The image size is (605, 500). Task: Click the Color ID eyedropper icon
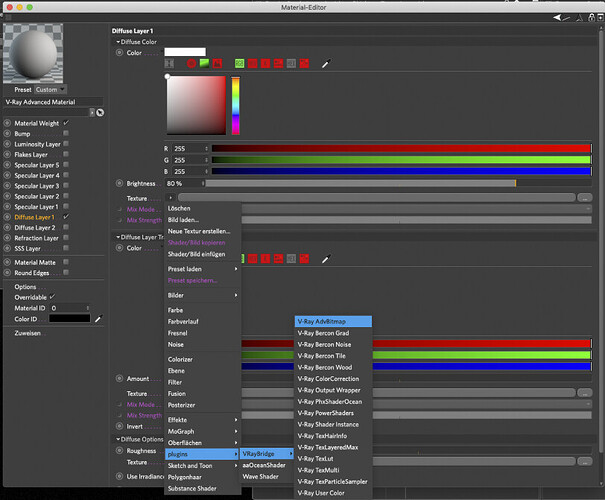[x=98, y=319]
